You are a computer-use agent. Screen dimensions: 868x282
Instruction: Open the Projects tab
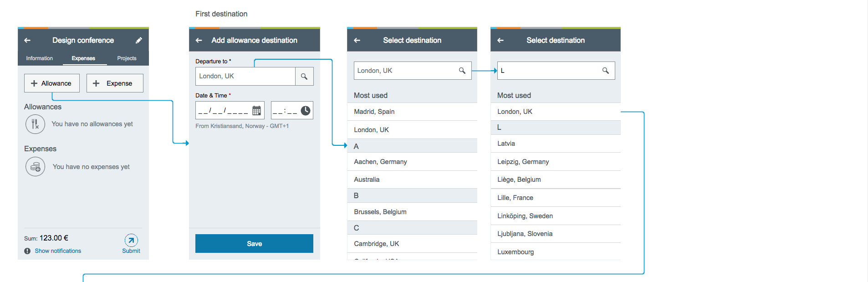coord(127,58)
